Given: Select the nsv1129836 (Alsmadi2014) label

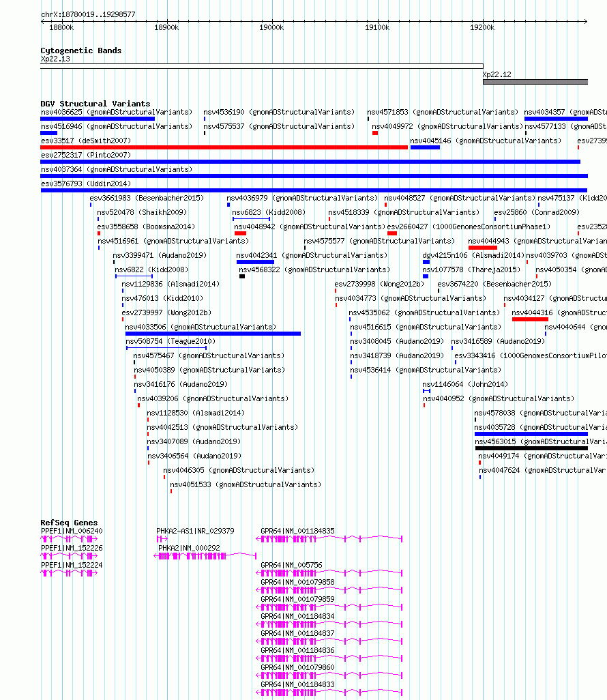Looking at the screenshot, I should 171,284.
